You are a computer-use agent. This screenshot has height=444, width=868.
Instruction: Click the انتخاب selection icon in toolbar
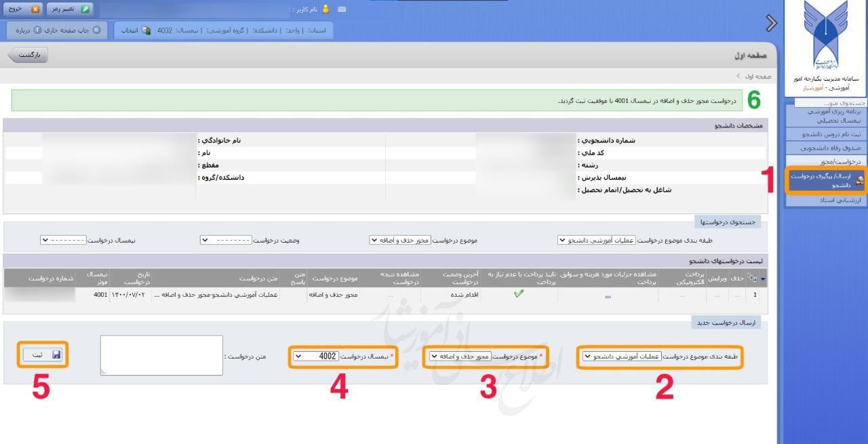click(146, 31)
